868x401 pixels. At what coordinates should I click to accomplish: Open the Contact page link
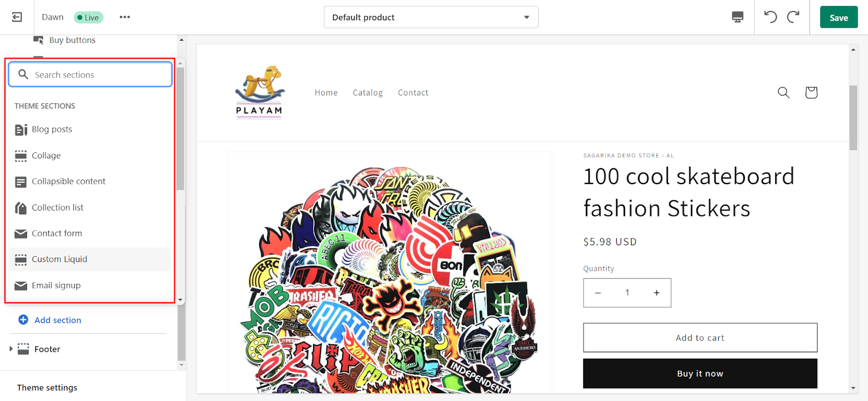tap(412, 92)
